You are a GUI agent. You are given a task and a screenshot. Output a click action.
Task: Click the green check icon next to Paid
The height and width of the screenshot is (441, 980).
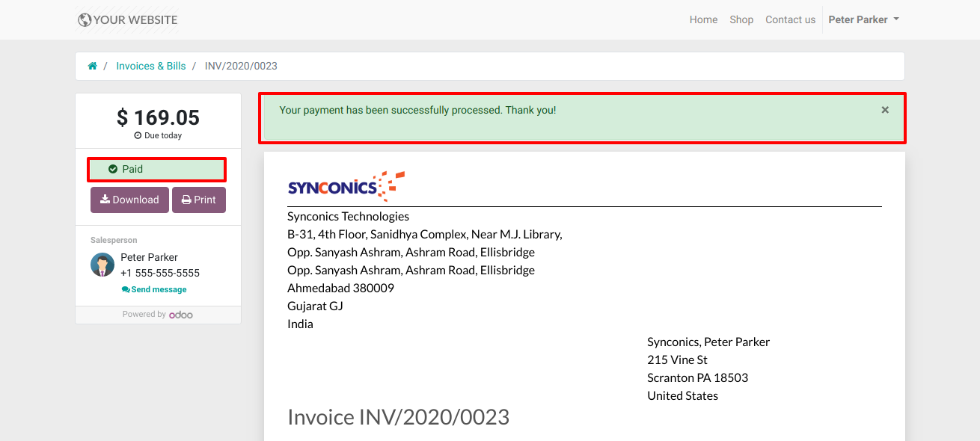pos(113,169)
